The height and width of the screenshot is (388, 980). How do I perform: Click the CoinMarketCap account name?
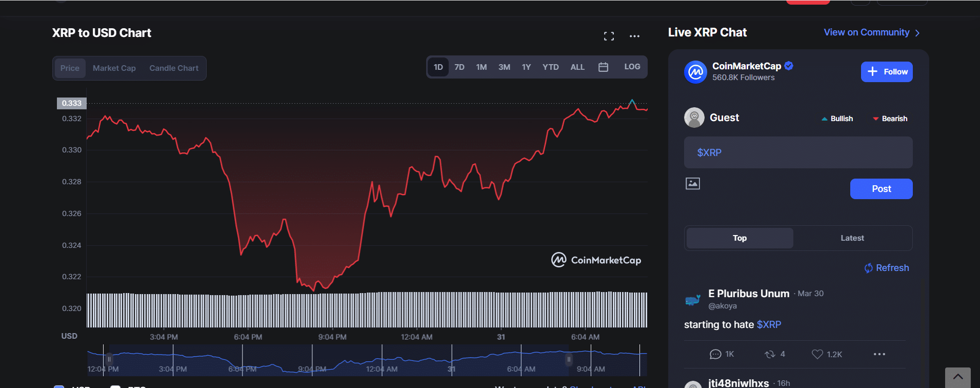coord(747,66)
